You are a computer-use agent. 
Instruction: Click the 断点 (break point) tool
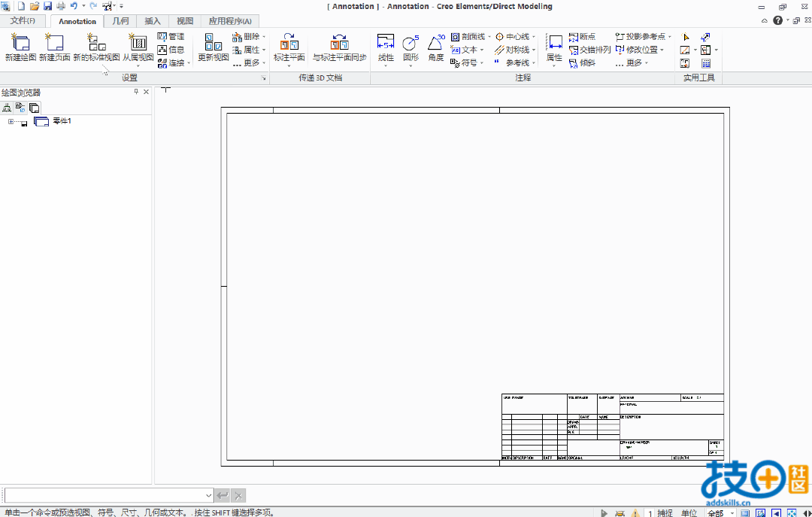tap(582, 37)
